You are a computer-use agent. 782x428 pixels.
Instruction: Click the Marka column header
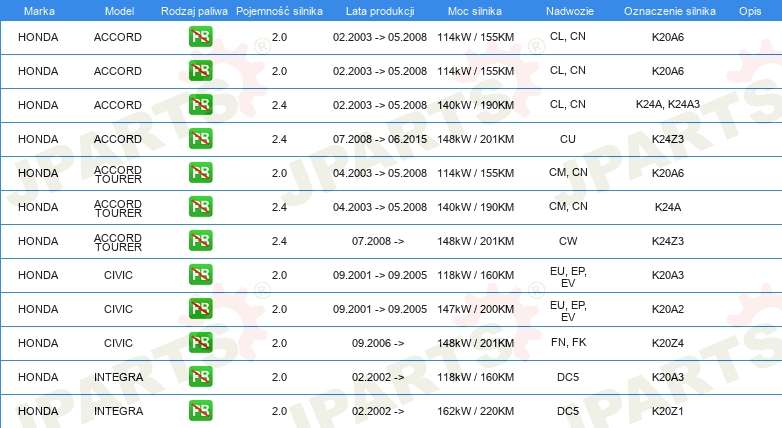pos(39,11)
